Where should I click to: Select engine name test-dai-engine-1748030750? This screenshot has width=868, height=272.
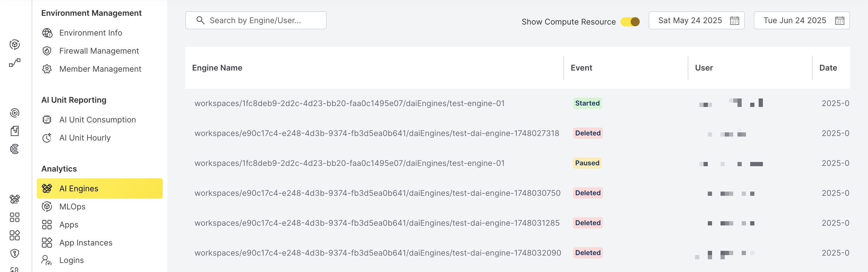[377, 193]
